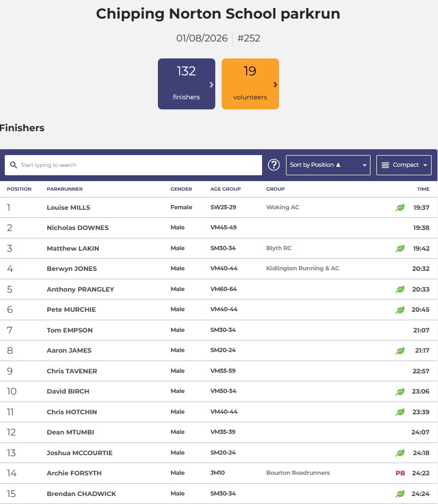438x504 pixels.
Task: Open Kidlington Running & AC group link
Action: click(x=302, y=268)
